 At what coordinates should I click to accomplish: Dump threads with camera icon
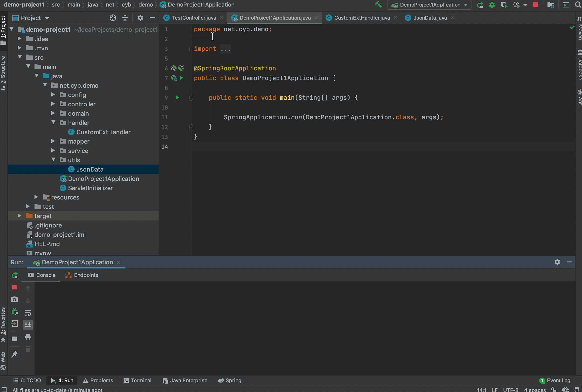(14, 299)
